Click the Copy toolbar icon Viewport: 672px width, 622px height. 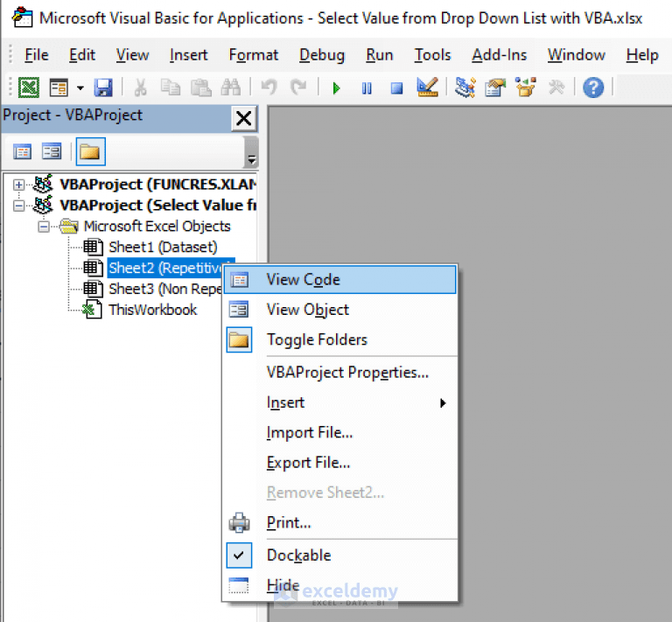point(171,87)
